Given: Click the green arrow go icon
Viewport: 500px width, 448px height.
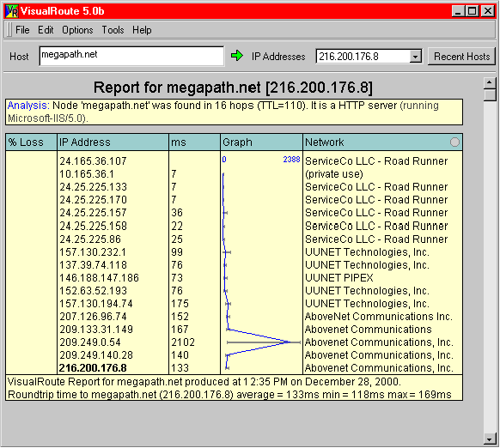Looking at the screenshot, I should tap(236, 56).
